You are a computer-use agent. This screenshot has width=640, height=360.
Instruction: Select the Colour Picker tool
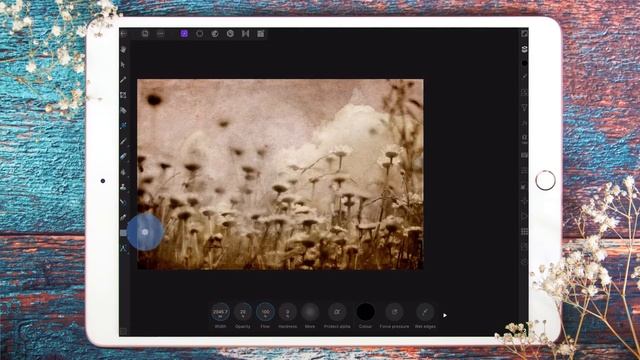(x=123, y=80)
